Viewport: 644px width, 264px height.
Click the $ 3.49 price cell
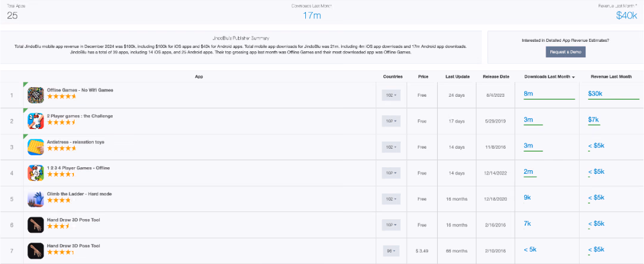422,251
